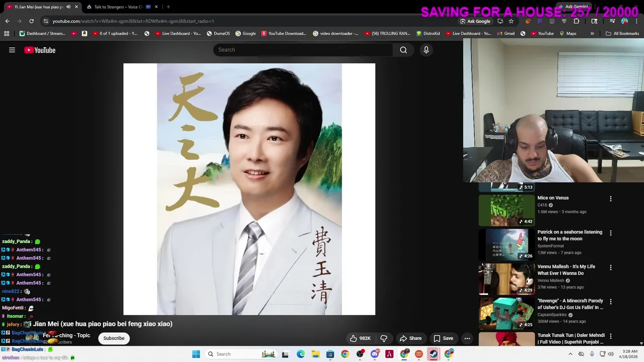644x362 pixels.
Task: Open the volume control in system tray
Action: [611, 354]
